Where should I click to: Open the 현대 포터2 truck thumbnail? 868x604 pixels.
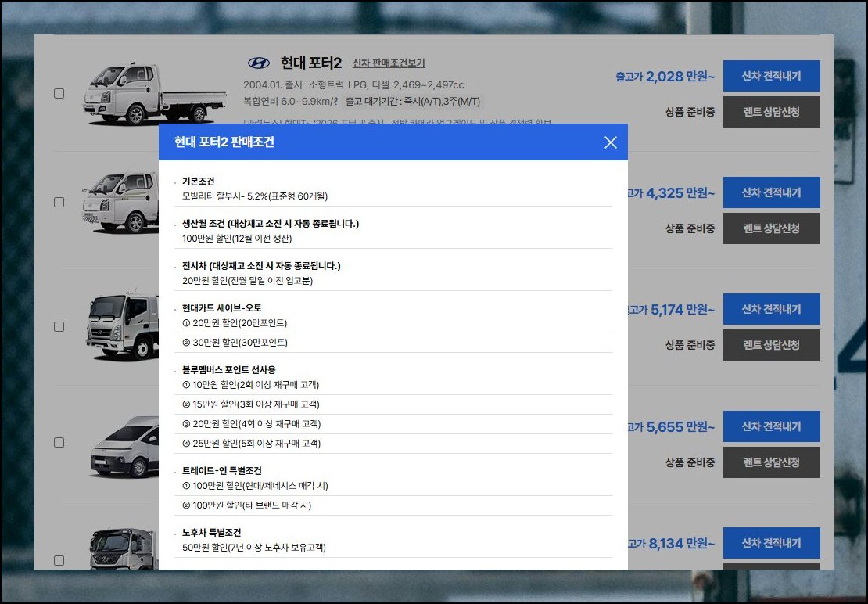point(155,93)
